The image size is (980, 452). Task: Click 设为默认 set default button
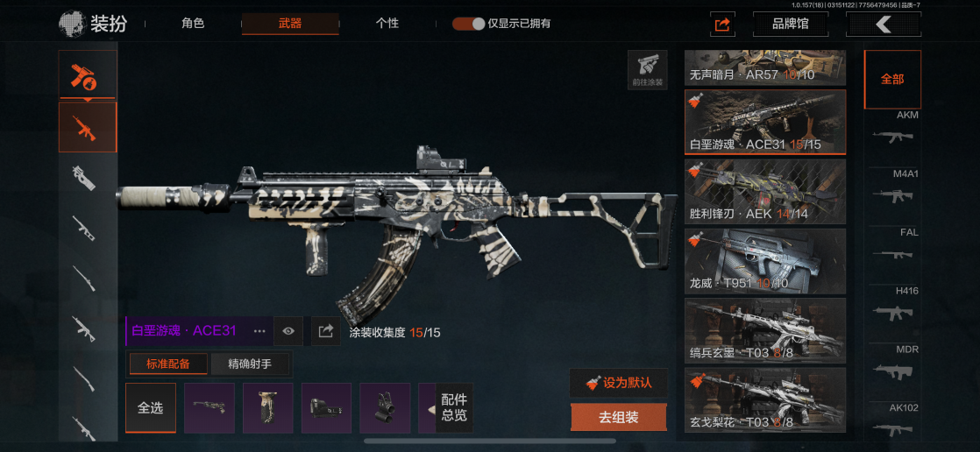pyautogui.click(x=618, y=383)
